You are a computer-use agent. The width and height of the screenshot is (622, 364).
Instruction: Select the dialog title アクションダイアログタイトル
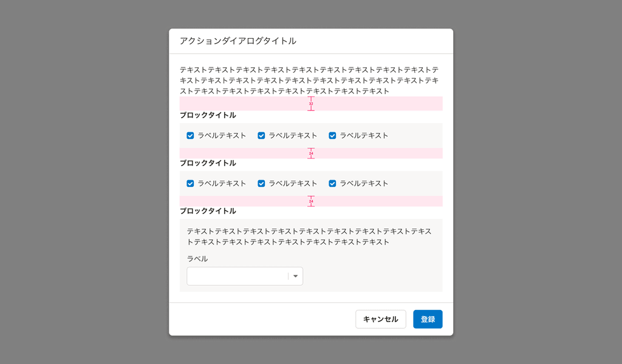(237, 40)
